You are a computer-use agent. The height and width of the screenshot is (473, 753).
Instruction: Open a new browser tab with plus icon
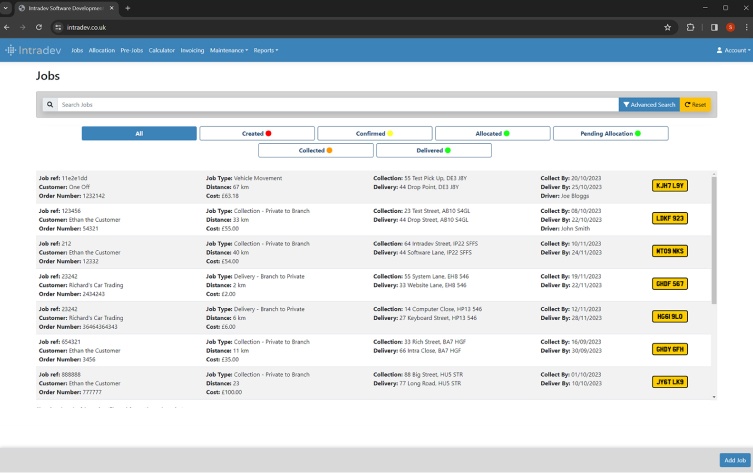coord(128,8)
